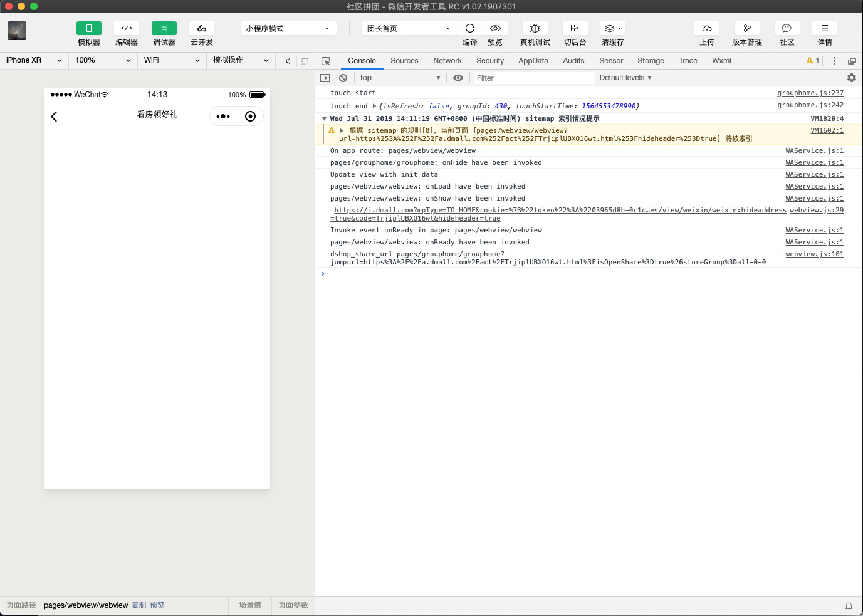The image size is (863, 616).
Task: Collapse the sitemap 索引情况提示 group
Action: tap(324, 118)
